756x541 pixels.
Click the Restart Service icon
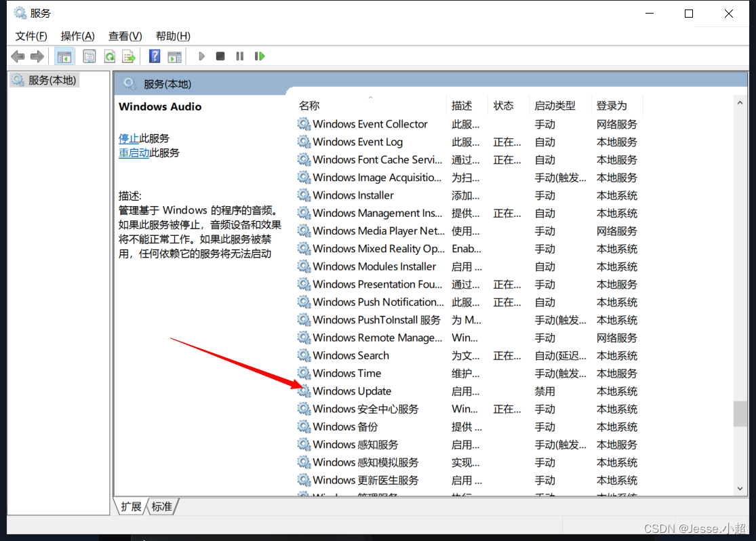(260, 56)
